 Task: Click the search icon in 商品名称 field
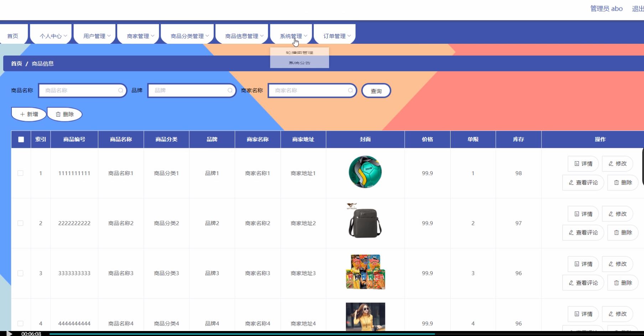click(121, 90)
